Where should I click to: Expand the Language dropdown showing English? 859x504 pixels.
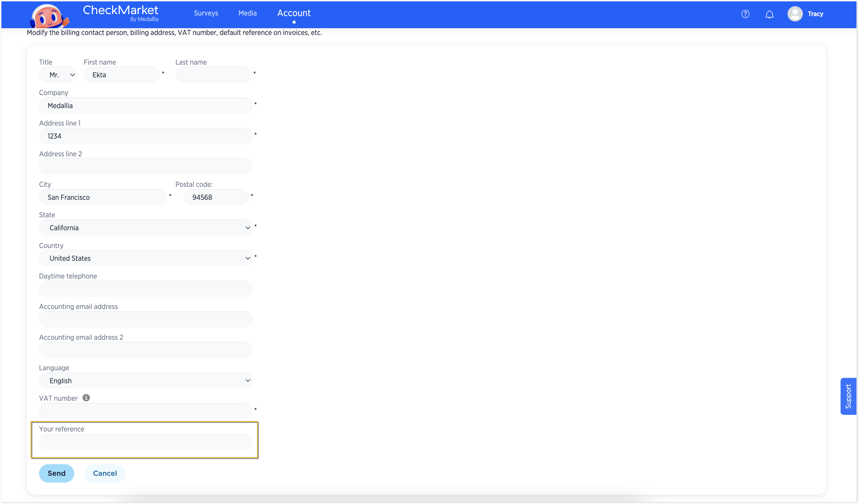(145, 380)
